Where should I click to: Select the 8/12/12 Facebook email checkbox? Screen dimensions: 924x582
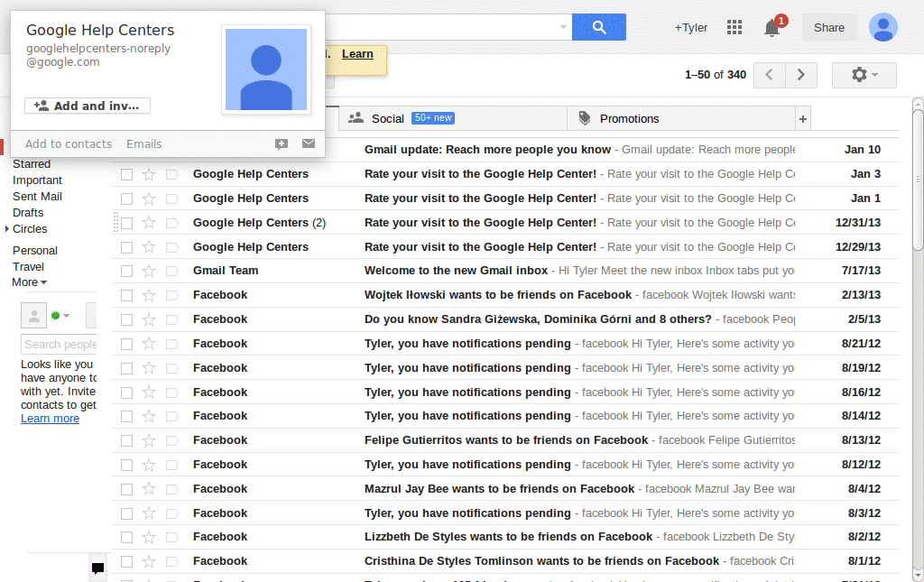tap(126, 465)
